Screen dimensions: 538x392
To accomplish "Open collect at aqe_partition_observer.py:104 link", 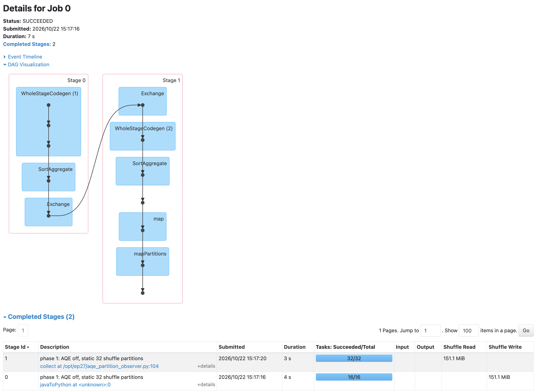I will pyautogui.click(x=99, y=366).
